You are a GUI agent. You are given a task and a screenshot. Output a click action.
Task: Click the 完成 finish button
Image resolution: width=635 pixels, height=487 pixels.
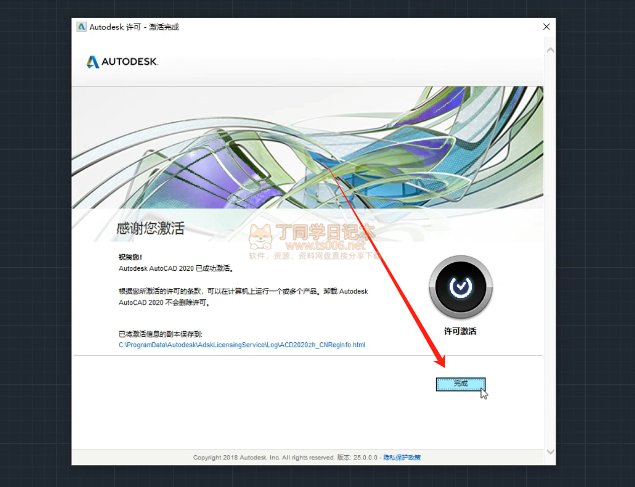[x=460, y=384]
